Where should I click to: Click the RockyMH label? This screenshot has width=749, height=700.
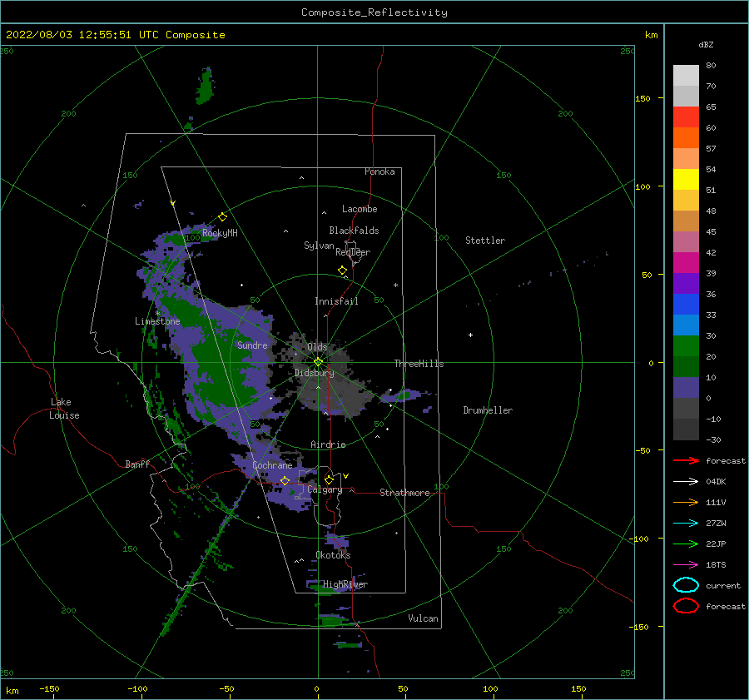click(220, 233)
